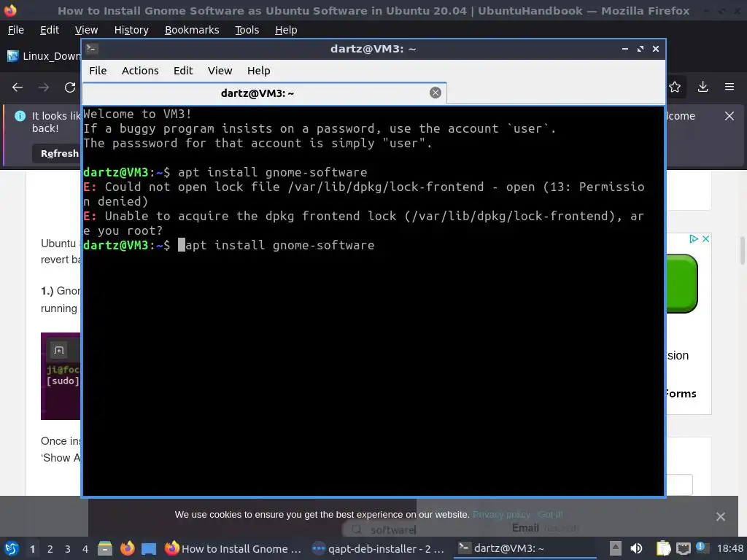
Task: Open the terminal Actions menu
Action: coord(140,71)
